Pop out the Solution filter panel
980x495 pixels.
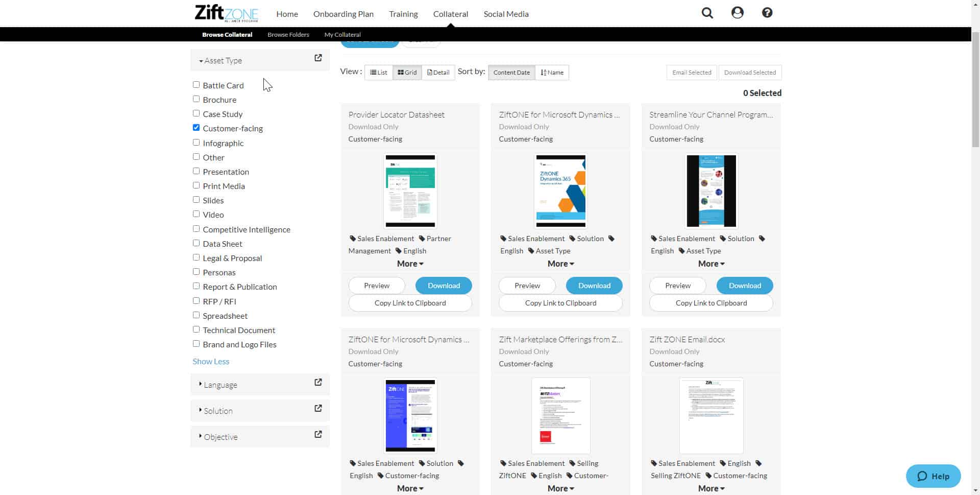click(x=318, y=409)
